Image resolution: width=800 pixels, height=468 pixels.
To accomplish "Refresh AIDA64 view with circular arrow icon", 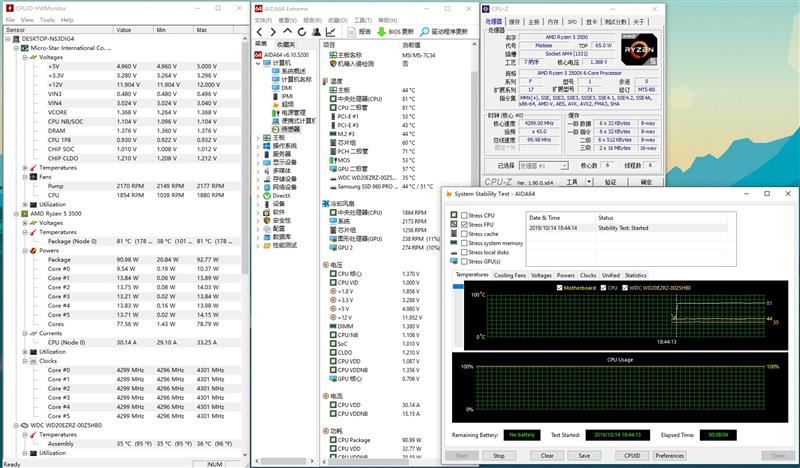I will tap(302, 32).
